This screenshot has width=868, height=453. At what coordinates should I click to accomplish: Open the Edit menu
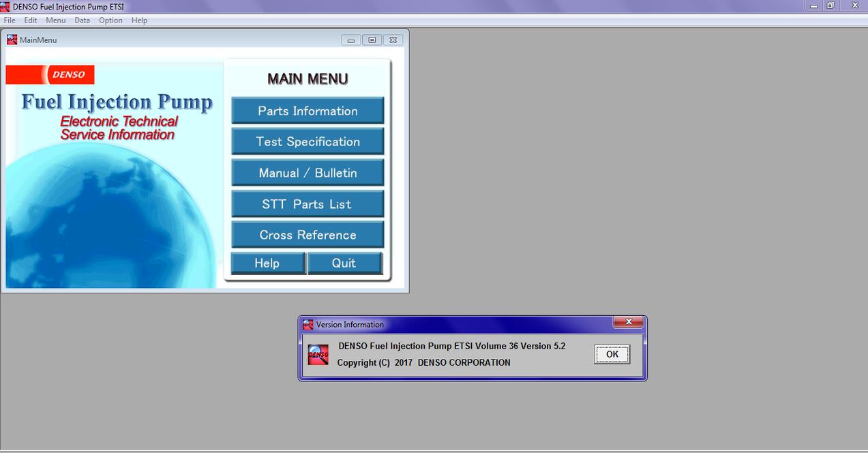click(31, 20)
